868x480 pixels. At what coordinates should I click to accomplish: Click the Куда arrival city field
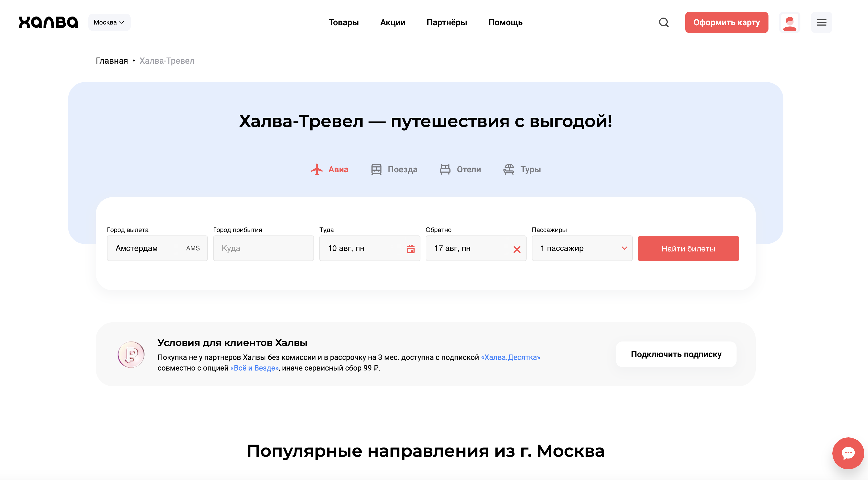point(263,248)
